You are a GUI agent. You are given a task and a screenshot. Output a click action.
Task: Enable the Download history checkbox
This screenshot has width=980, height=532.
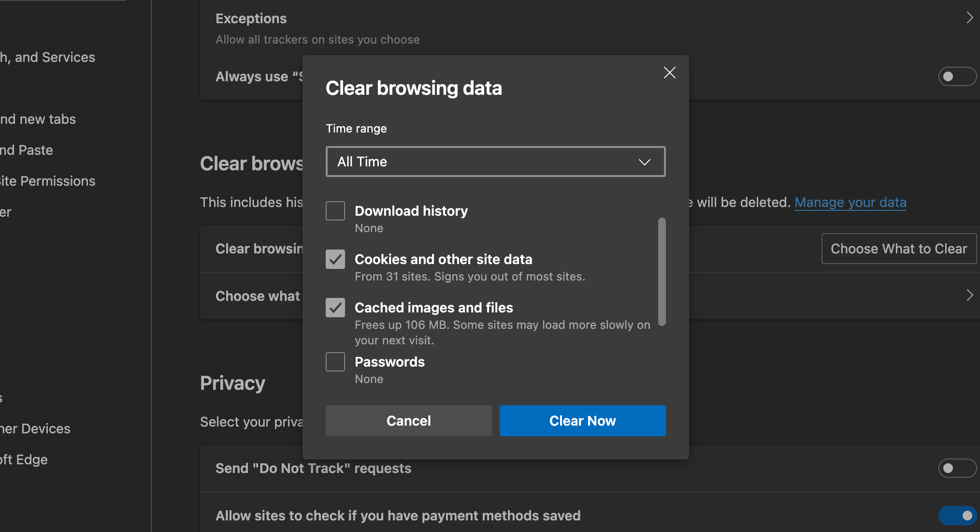[x=335, y=210]
